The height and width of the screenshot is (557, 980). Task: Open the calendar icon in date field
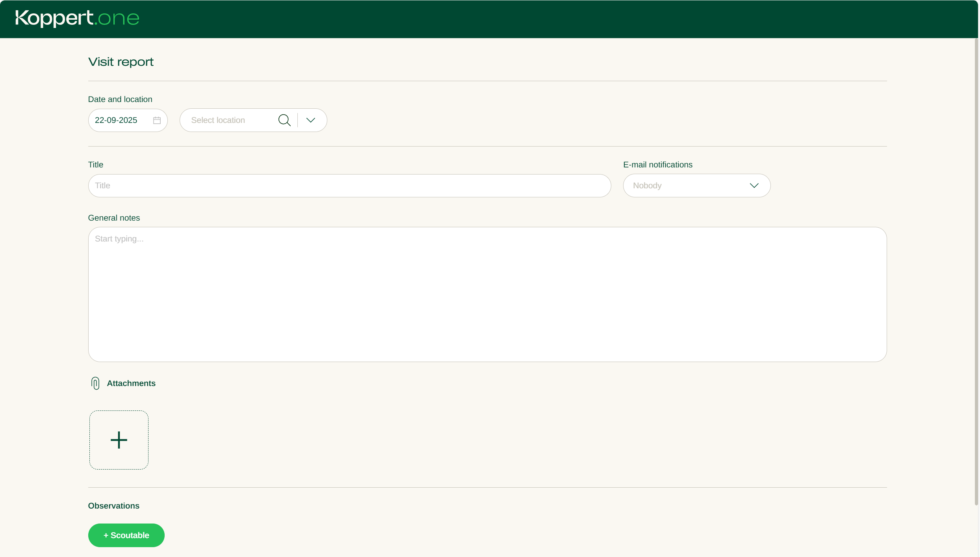coord(157,121)
